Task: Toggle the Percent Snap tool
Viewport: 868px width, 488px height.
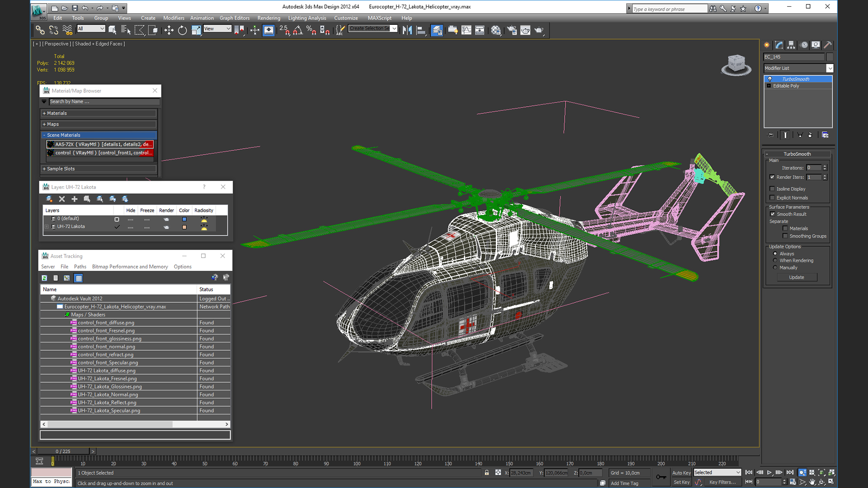Action: (311, 30)
